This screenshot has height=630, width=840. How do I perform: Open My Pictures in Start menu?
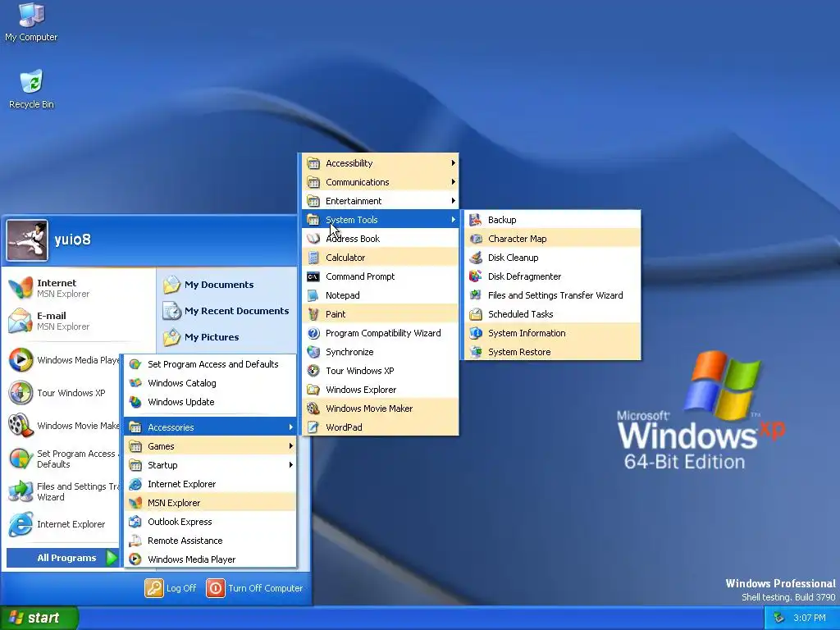[x=227, y=337]
